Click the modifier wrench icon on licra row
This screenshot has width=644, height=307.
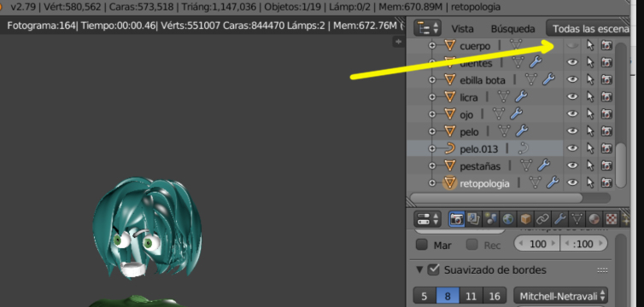click(521, 96)
